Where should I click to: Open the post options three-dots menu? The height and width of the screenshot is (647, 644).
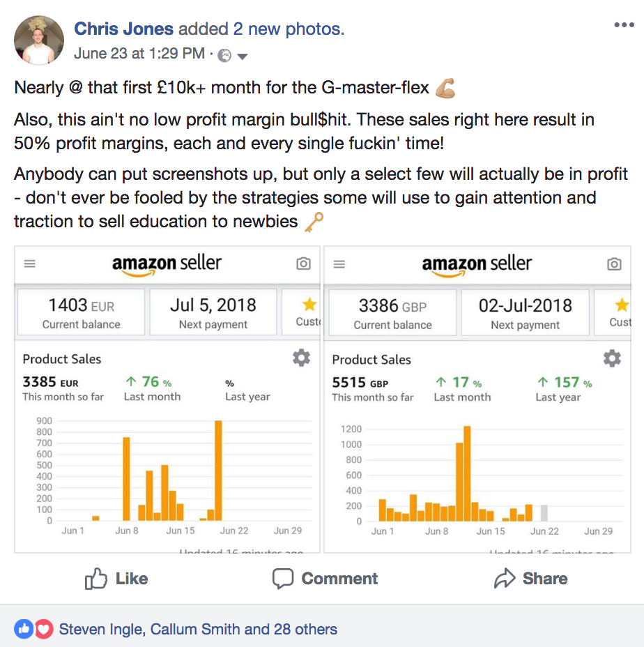pyautogui.click(x=624, y=25)
